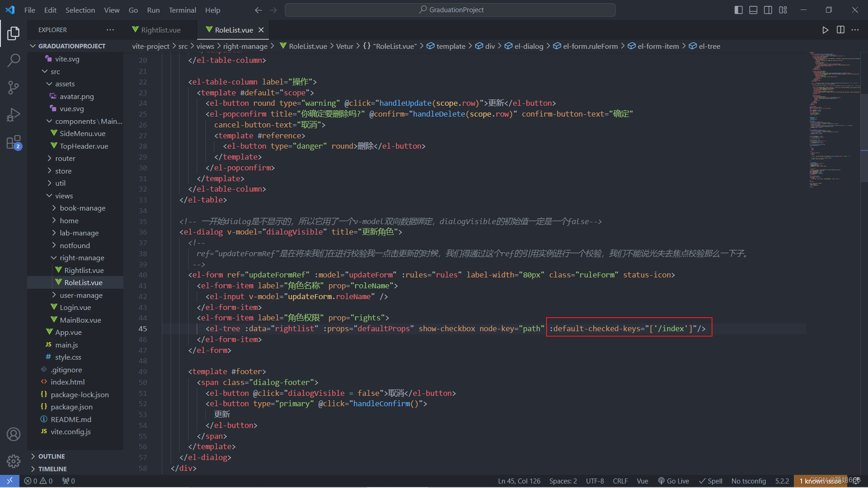Click the Run play icon in editor toolbar
Image resolution: width=868 pixels, height=488 pixels.
point(825,30)
